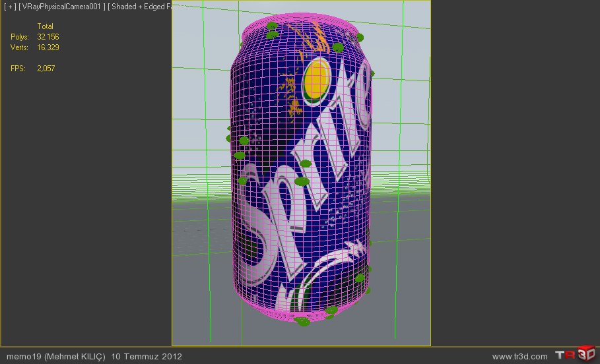
Task: Click the FPS value 2,057
Action: (x=46, y=69)
